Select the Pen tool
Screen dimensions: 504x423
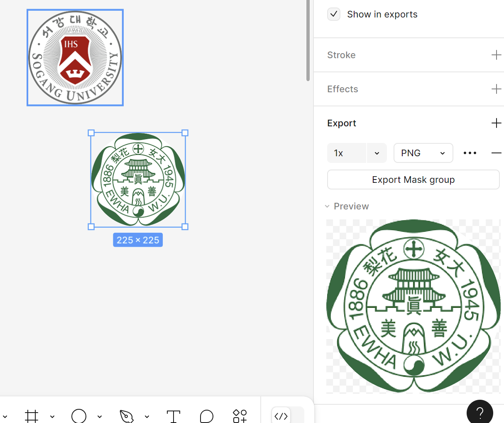[126, 416]
